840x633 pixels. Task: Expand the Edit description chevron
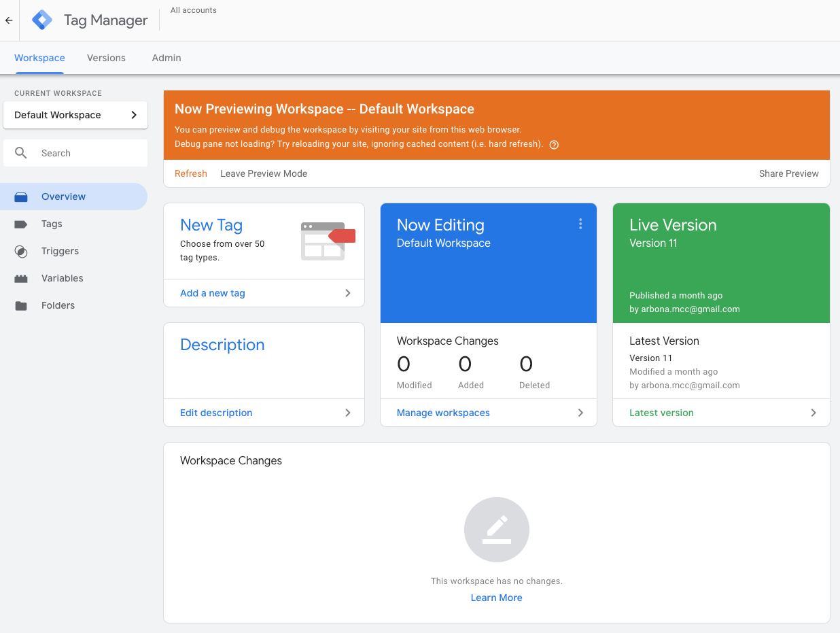tap(348, 413)
